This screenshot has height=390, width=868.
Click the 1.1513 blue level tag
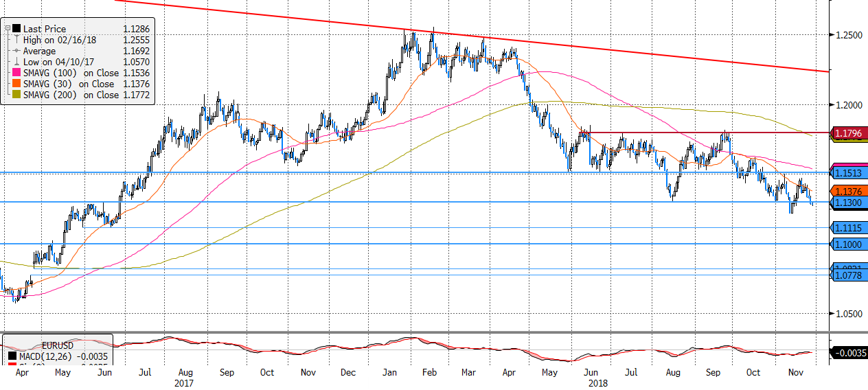tap(849, 172)
